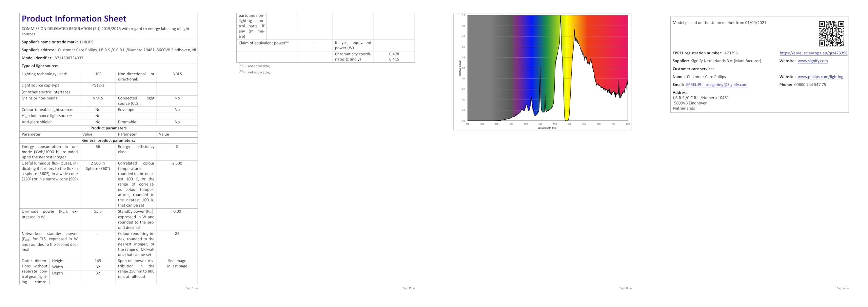The height and width of the screenshot is (307, 868).
Task: Select EPREL registration number 473396
Action: [731, 53]
